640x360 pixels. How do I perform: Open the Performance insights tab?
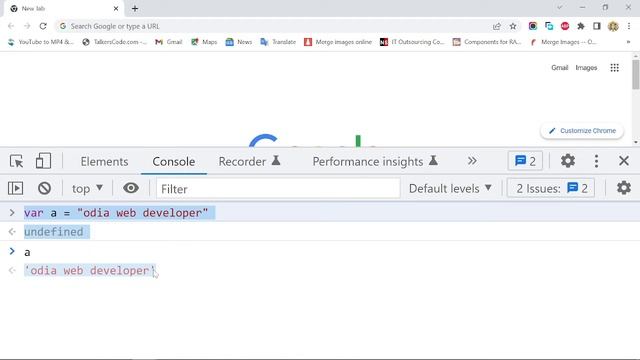[375, 161]
